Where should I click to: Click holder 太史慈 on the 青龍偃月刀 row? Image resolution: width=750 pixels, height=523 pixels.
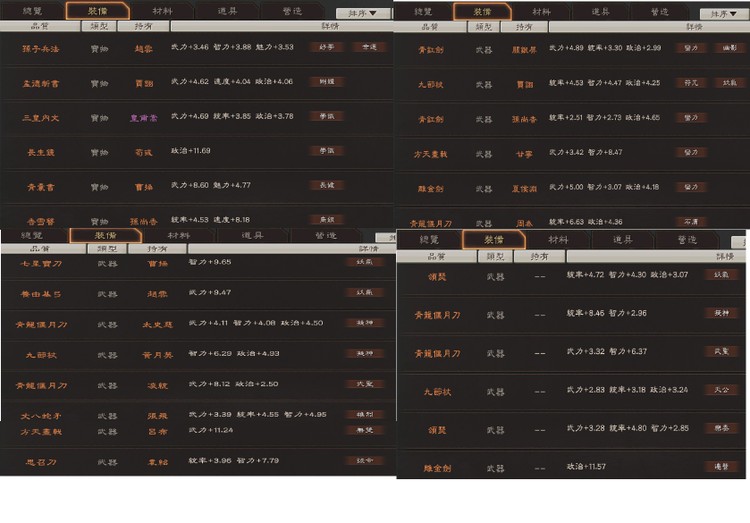(157, 324)
